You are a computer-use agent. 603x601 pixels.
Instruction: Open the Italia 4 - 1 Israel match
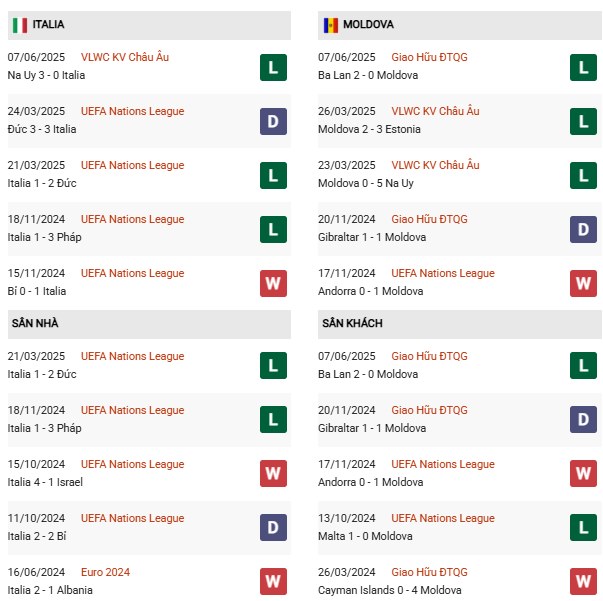point(45,482)
